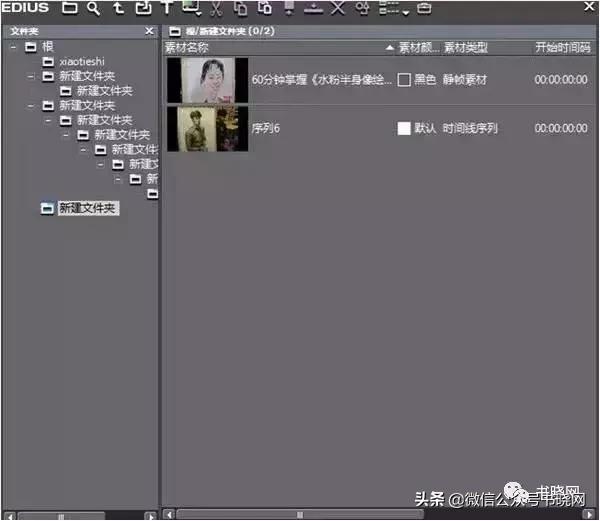
Task: Collapse the folder below xiaotieshi
Action: click(31, 76)
